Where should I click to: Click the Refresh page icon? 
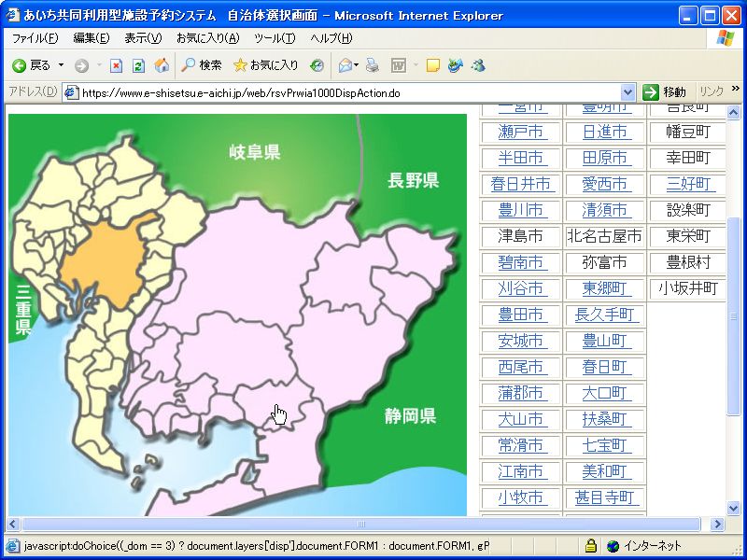pos(138,65)
